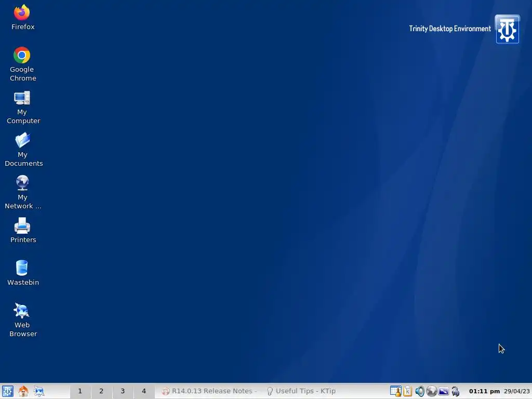Open the home folder from the panel
Image resolution: width=532 pixels, height=399 pixels.
point(23,391)
